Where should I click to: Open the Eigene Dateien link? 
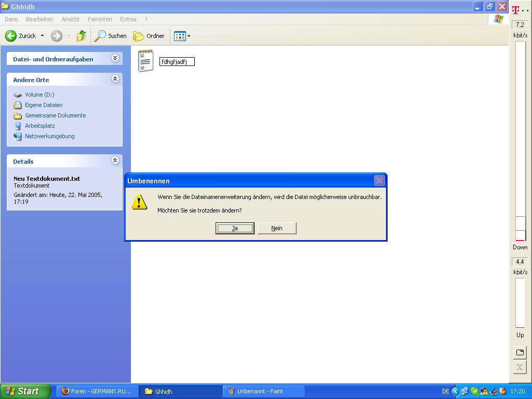coord(44,105)
